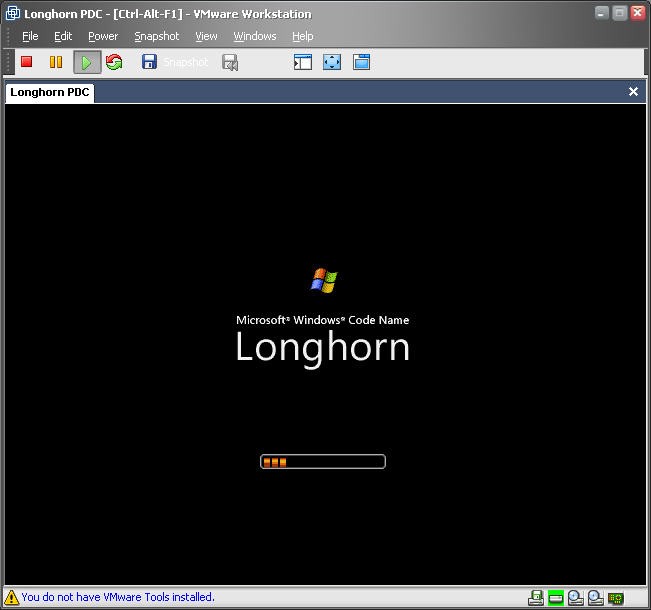Toggle the sidebar view toolbar icon
Screen dimensions: 651x610
(303, 62)
